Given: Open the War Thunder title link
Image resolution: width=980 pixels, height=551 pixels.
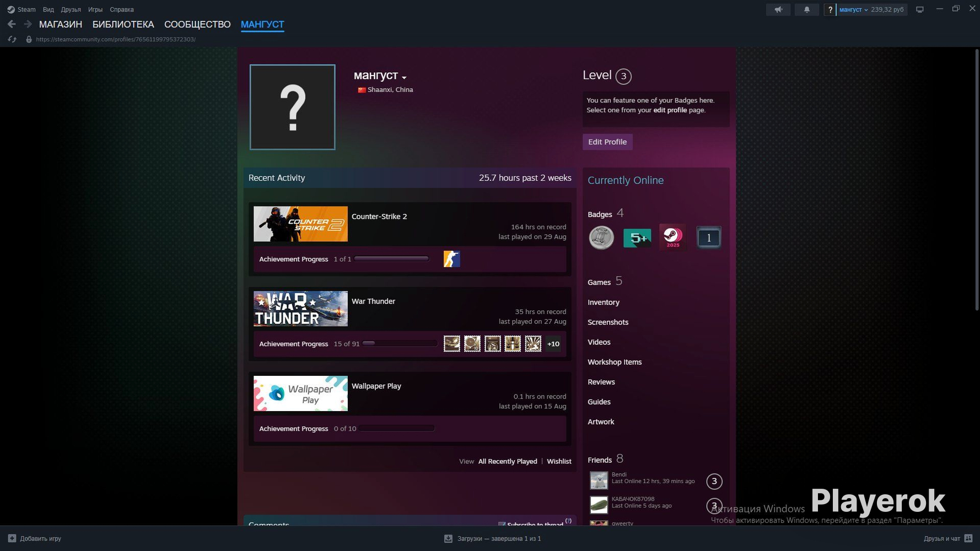Looking at the screenshot, I should [373, 301].
